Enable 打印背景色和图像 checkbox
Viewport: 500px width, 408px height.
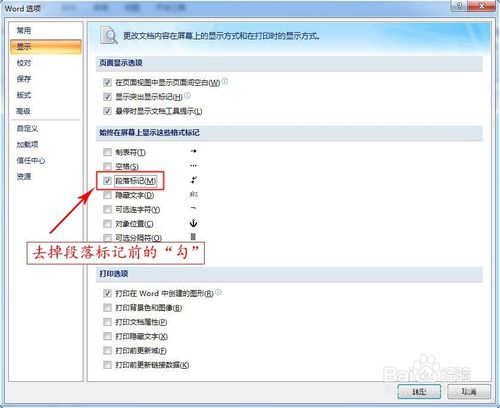[107, 308]
